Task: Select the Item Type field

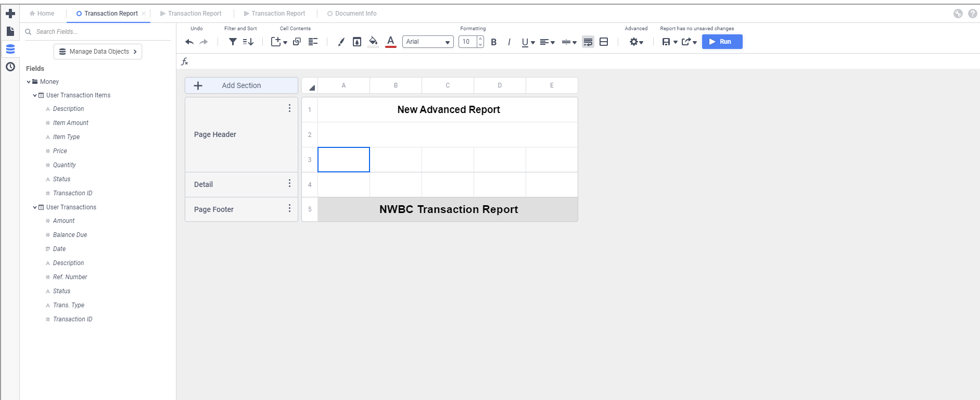Action: point(66,137)
